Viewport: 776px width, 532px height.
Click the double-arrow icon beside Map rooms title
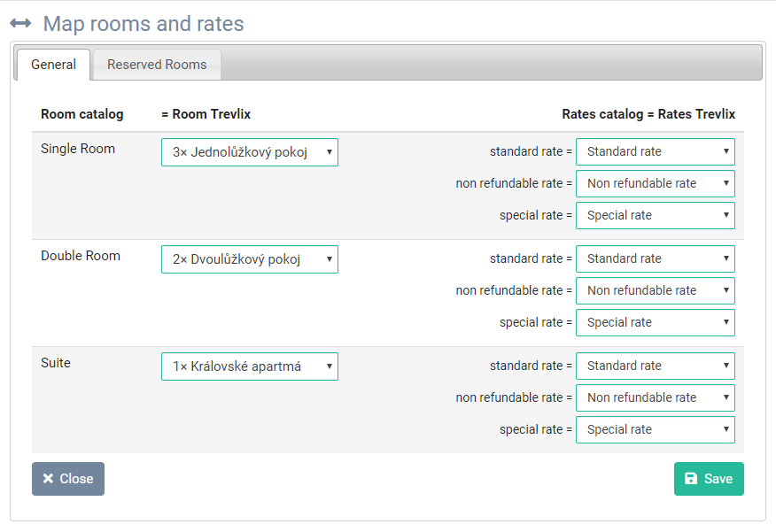pyautogui.click(x=20, y=23)
